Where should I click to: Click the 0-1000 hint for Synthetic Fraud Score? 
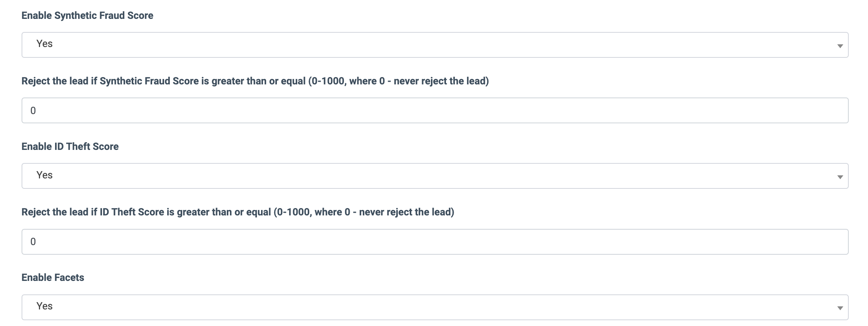pyautogui.click(x=399, y=81)
